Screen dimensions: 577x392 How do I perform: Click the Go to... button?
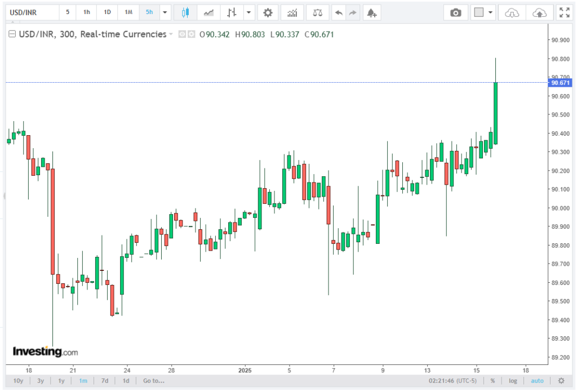(x=154, y=381)
